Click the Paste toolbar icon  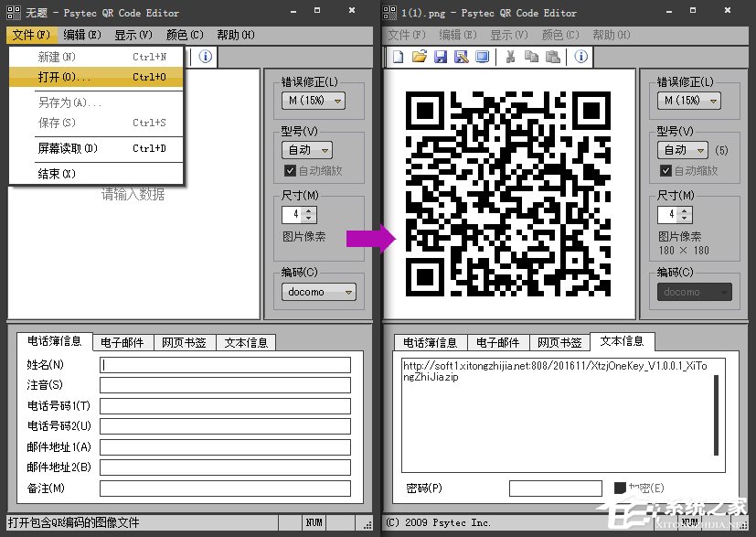coord(553,57)
